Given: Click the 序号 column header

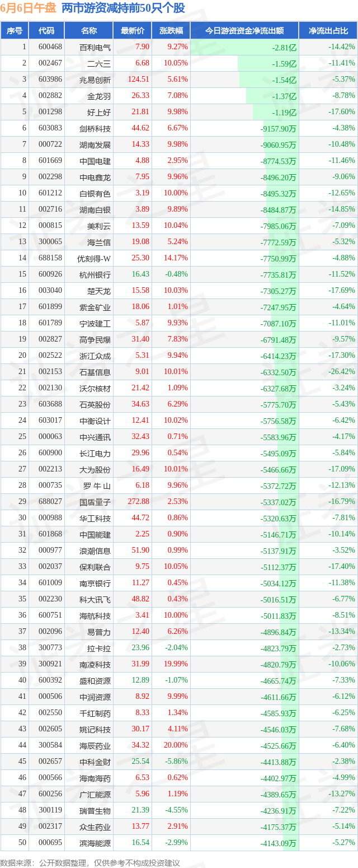Looking at the screenshot, I should (15, 31).
